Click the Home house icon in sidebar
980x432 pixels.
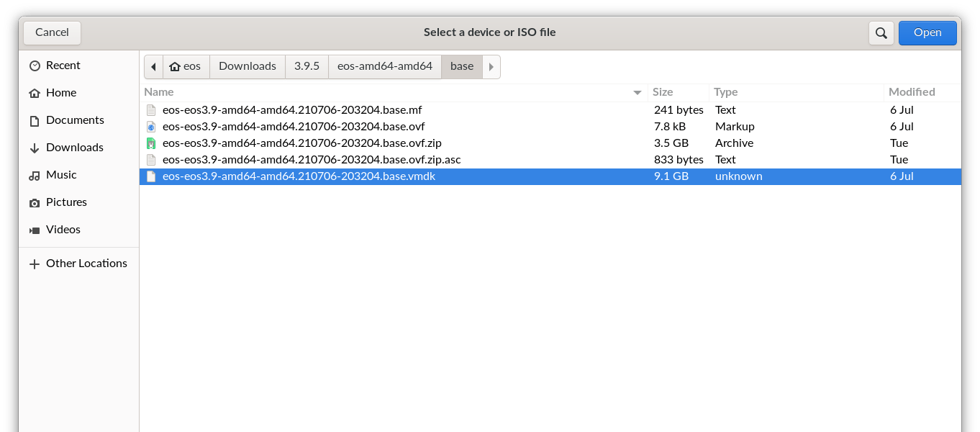point(35,93)
